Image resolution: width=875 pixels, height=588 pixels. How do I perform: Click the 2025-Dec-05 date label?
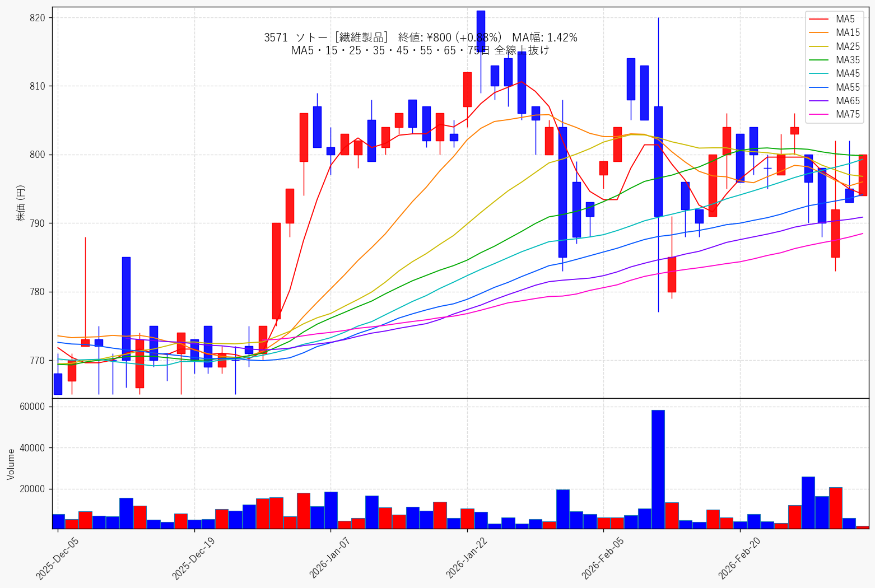(58, 558)
